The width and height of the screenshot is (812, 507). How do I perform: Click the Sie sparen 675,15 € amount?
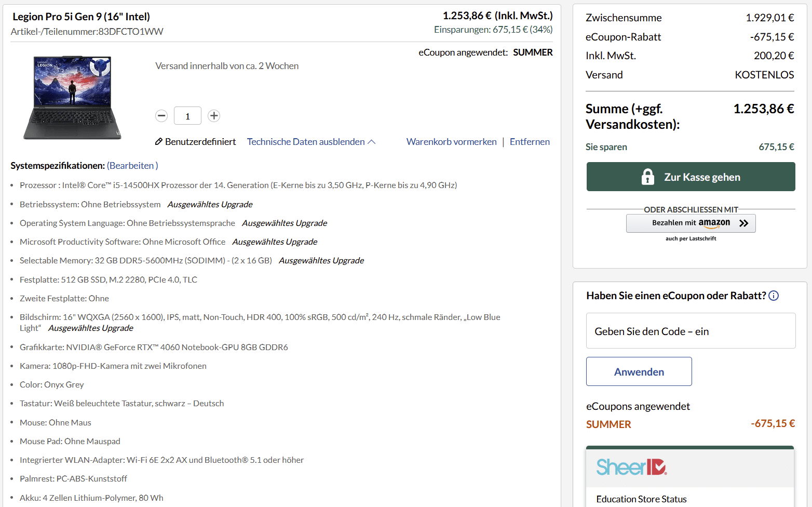(776, 147)
